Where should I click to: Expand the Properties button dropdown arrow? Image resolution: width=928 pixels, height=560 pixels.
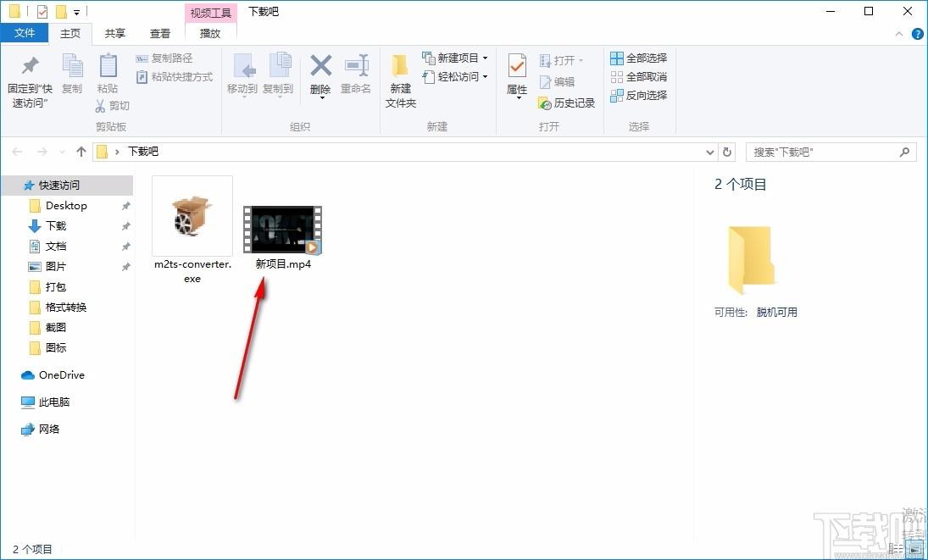pos(518,98)
